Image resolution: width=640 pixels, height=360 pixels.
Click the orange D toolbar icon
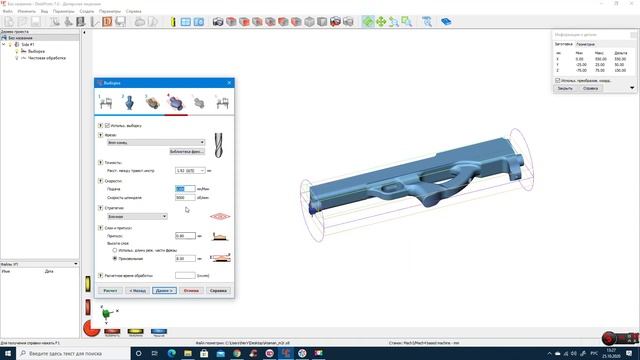(x=107, y=22)
